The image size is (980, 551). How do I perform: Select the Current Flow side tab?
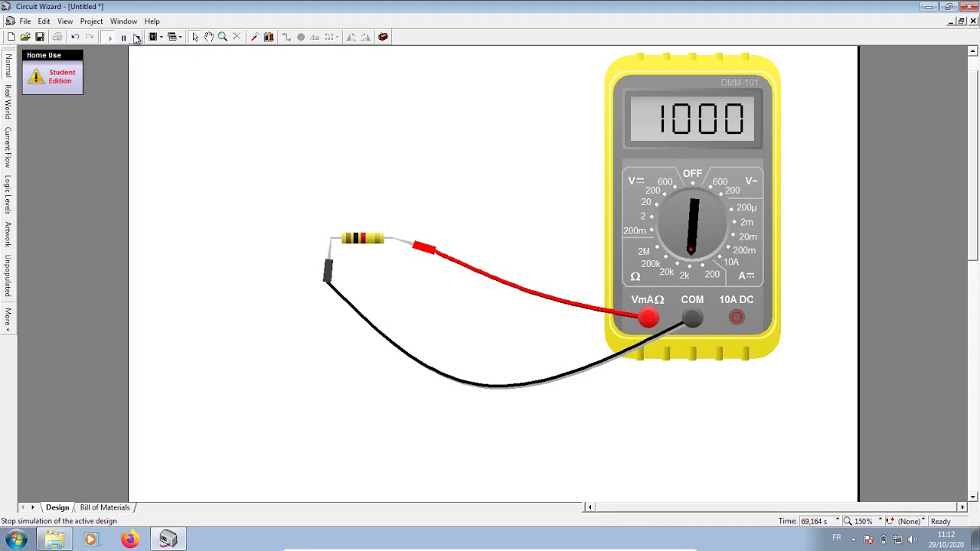(x=8, y=148)
